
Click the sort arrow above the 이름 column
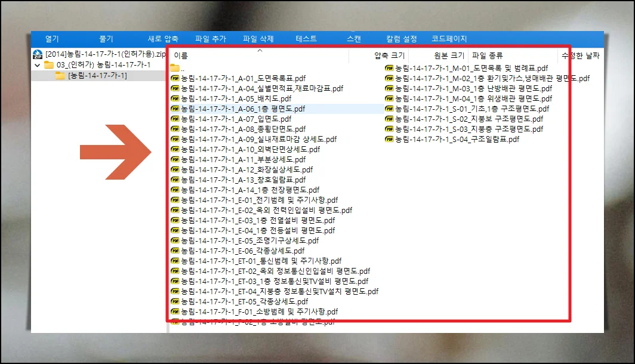point(260,51)
